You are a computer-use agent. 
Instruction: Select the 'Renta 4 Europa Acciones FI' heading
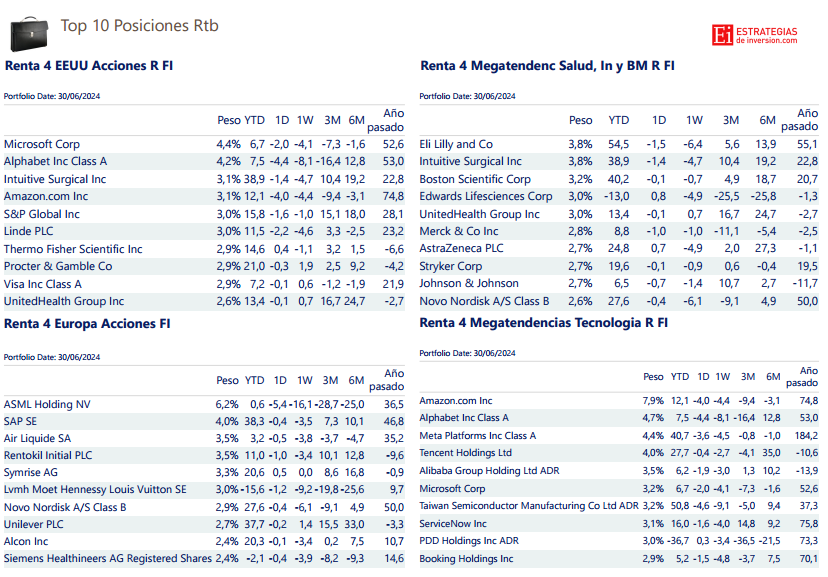click(87, 324)
